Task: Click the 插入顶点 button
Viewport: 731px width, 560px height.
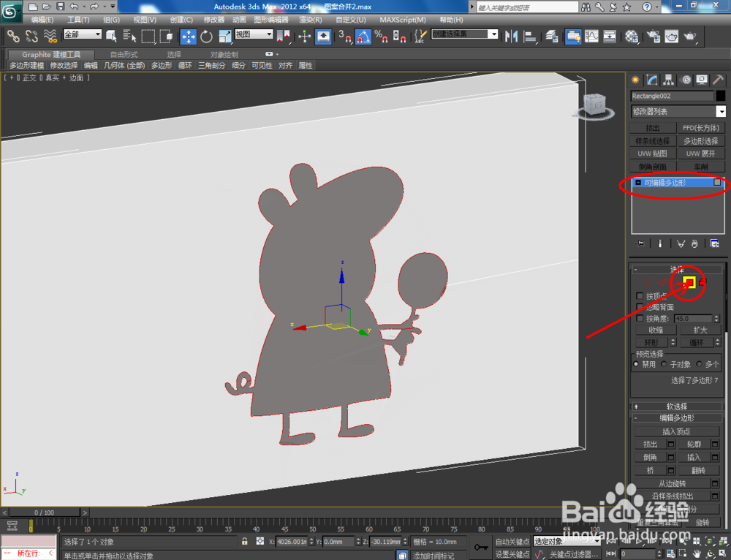Action: [x=676, y=431]
